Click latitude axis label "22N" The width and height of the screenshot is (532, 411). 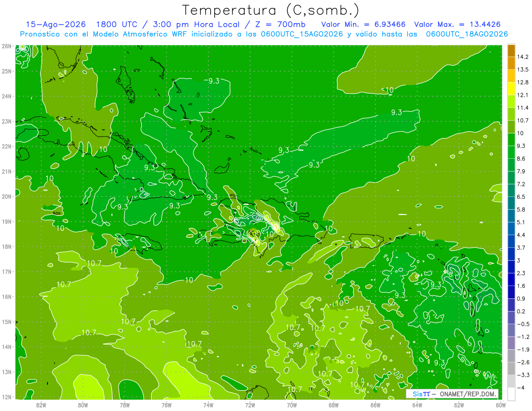click(7, 146)
